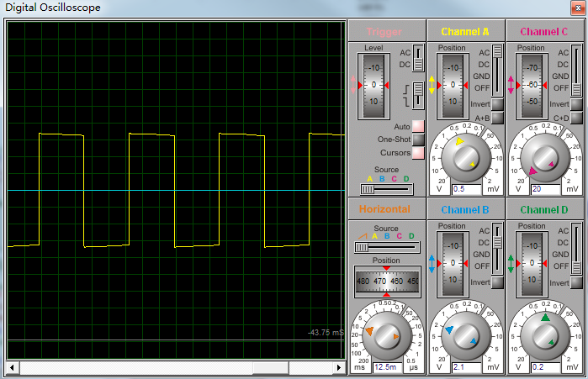
Task: Click Channel A yellow position arrows icon
Action: (432, 85)
